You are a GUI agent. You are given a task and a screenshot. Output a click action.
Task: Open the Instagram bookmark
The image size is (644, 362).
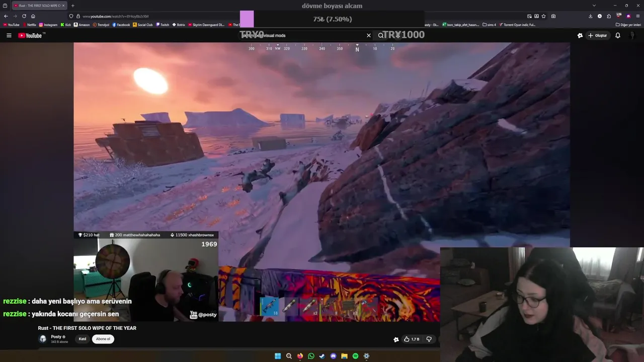pyautogui.click(x=48, y=25)
